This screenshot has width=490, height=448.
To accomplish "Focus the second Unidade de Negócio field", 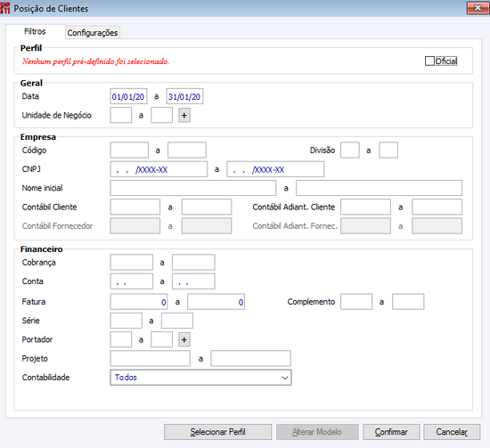I will (161, 115).
